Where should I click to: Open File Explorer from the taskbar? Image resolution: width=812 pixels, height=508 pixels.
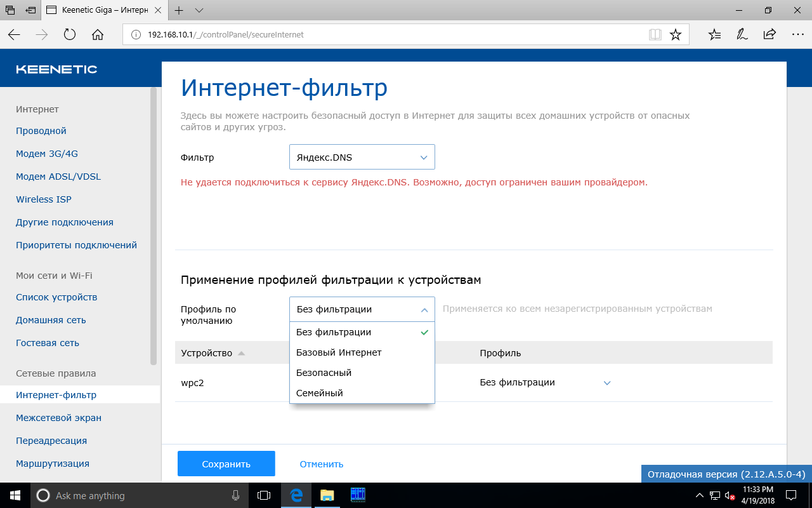(x=327, y=495)
